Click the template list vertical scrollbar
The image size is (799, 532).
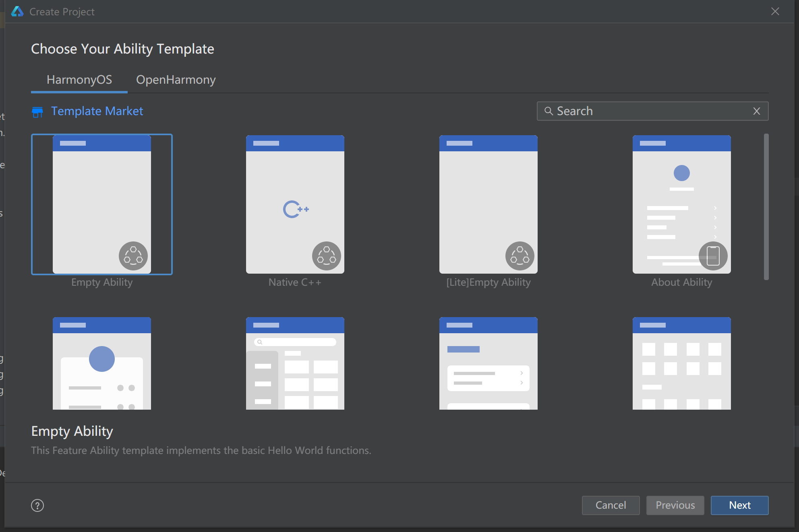[766, 207]
